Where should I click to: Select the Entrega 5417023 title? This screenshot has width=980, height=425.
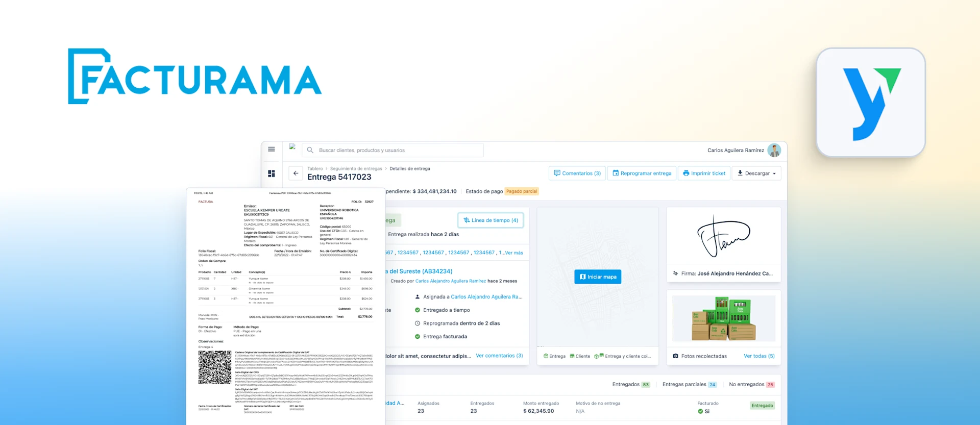click(339, 177)
